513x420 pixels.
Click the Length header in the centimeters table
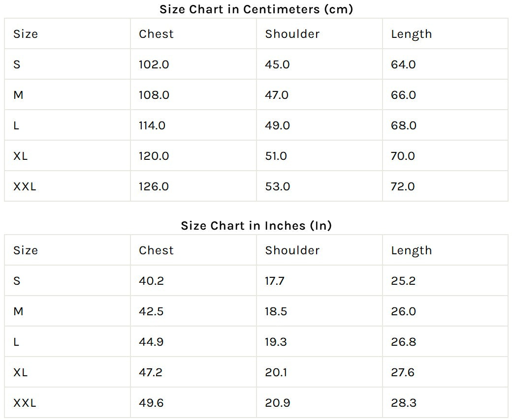(x=411, y=34)
